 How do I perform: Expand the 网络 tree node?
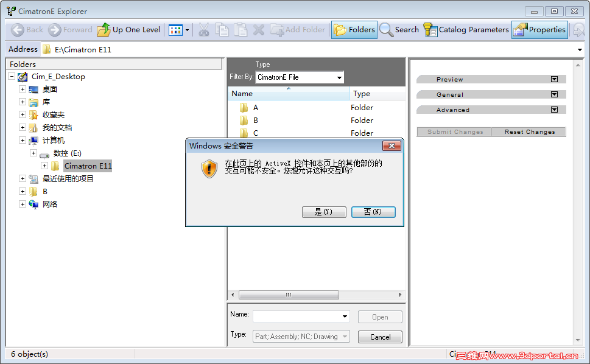pos(23,204)
